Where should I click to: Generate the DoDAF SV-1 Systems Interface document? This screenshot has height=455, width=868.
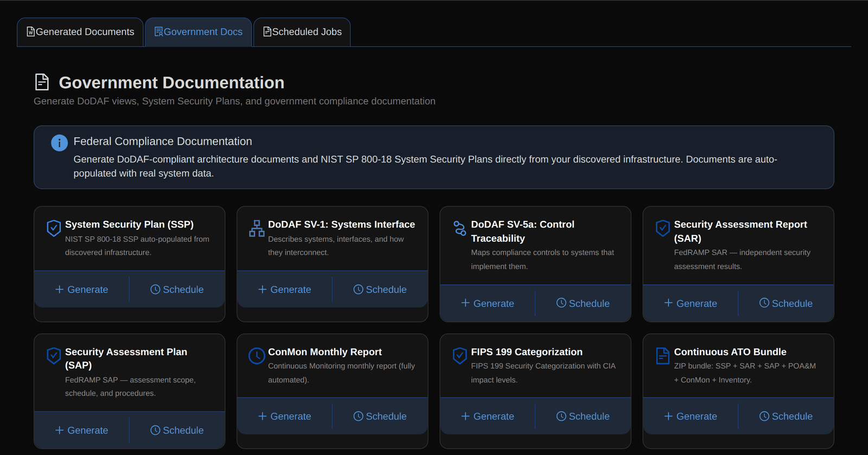(x=285, y=289)
